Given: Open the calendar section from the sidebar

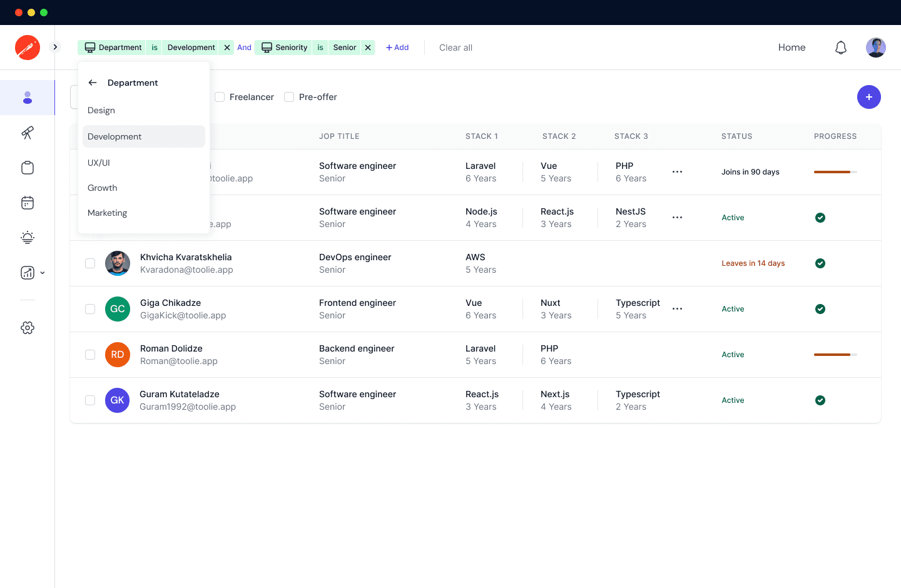Looking at the screenshot, I should tap(28, 202).
